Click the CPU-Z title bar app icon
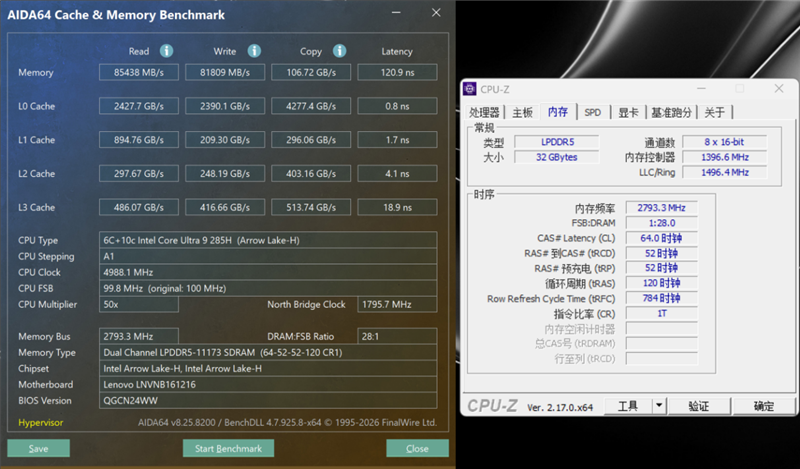 470,89
